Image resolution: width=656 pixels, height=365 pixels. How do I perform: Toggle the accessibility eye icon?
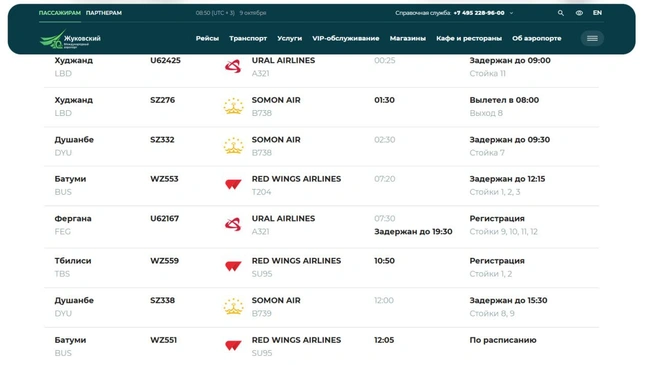[x=579, y=13]
